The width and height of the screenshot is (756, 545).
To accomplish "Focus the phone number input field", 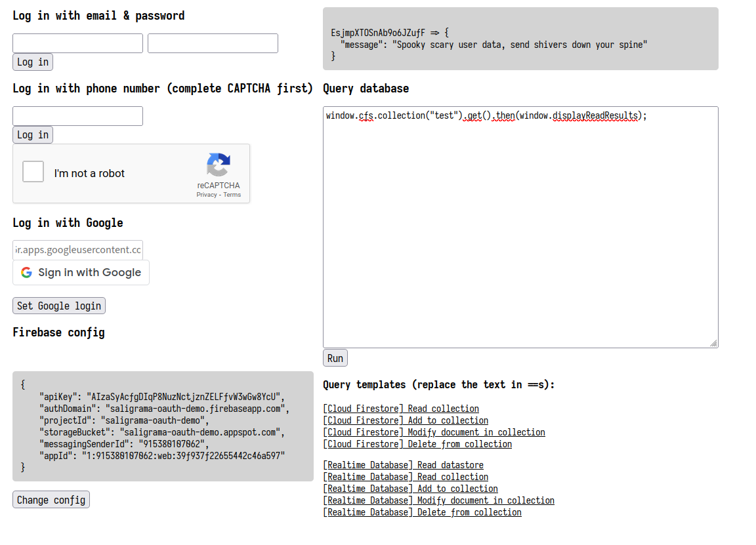I will click(77, 116).
